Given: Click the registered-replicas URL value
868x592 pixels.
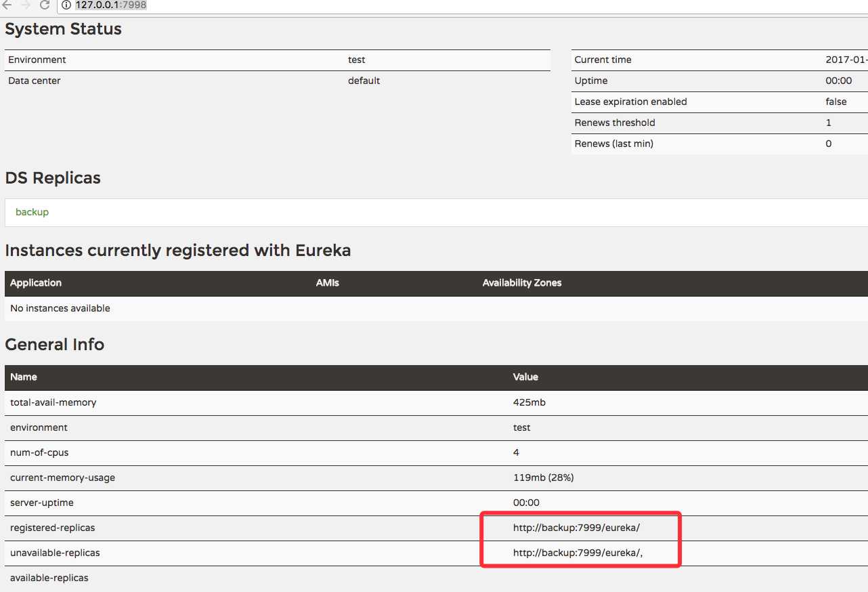Looking at the screenshot, I should [x=576, y=528].
